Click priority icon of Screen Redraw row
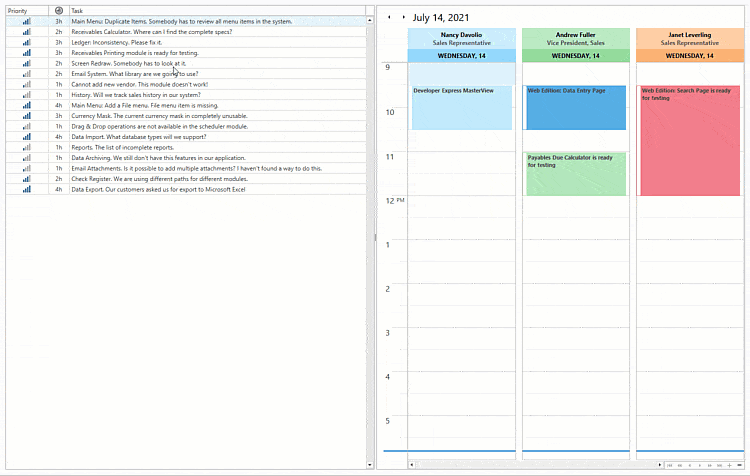Screen dimensions: 750x476 click(27, 64)
